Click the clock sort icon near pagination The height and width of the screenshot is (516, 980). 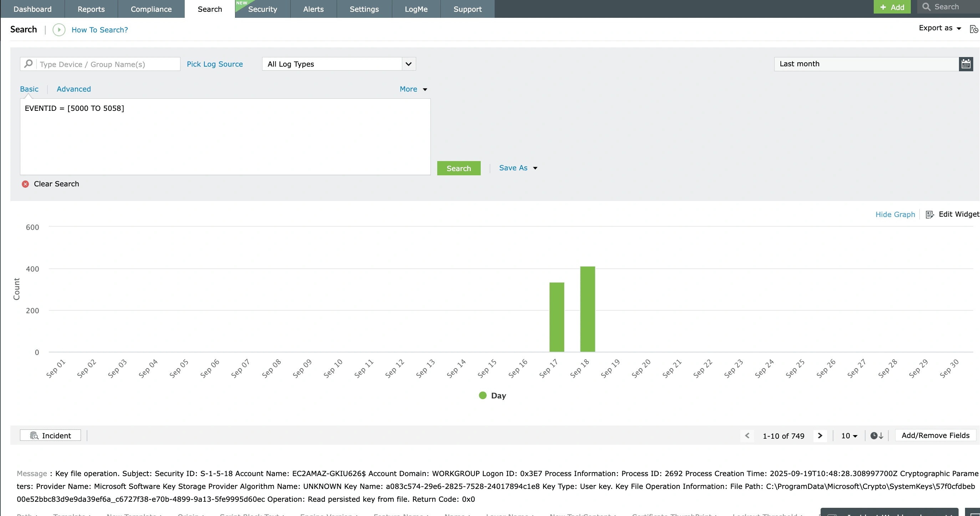point(876,435)
